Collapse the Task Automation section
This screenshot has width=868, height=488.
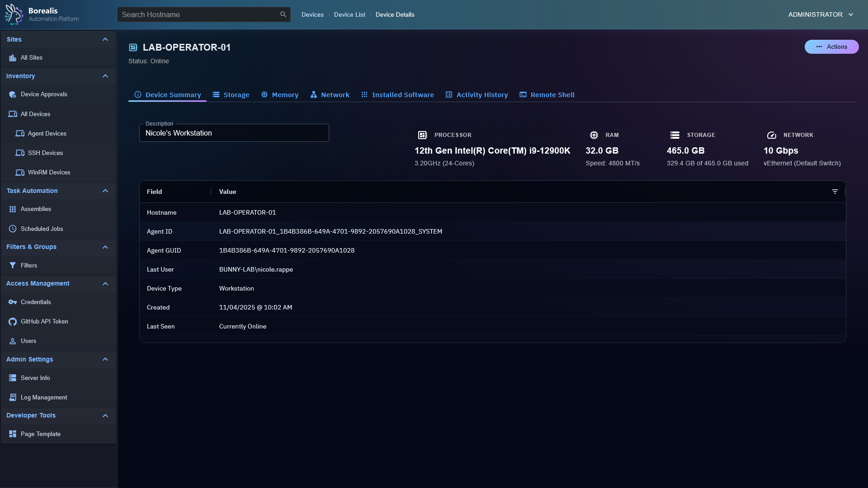105,191
